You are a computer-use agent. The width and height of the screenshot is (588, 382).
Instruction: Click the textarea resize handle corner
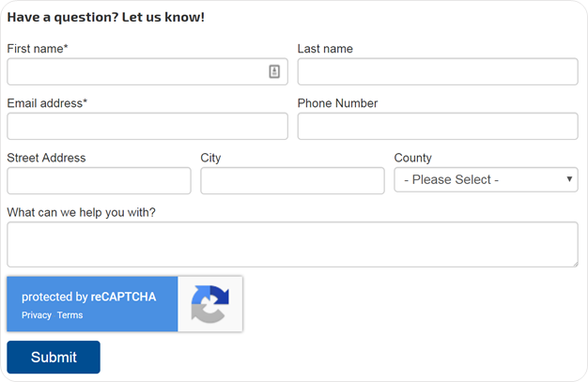[x=575, y=264]
